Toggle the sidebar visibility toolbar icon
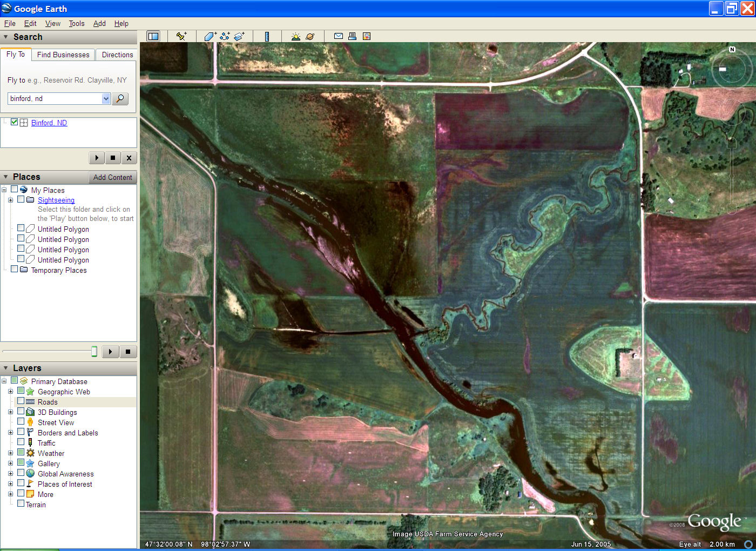Viewport: 756px width, 551px height. click(153, 36)
